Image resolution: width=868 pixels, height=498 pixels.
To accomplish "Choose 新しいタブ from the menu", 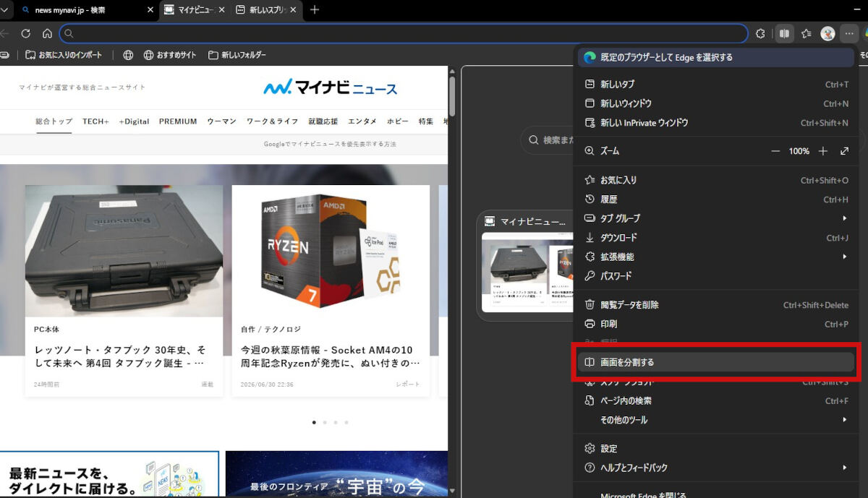I will click(x=717, y=85).
